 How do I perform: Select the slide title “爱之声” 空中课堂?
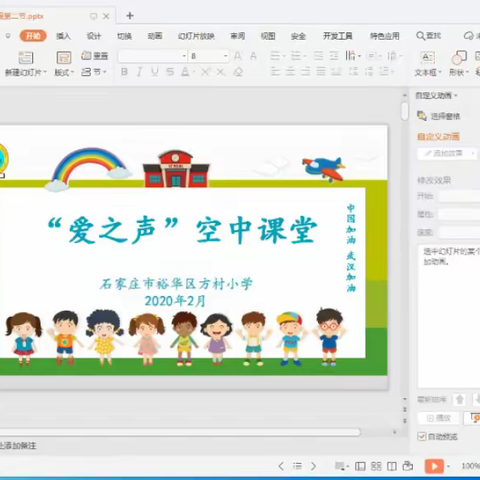point(182,230)
